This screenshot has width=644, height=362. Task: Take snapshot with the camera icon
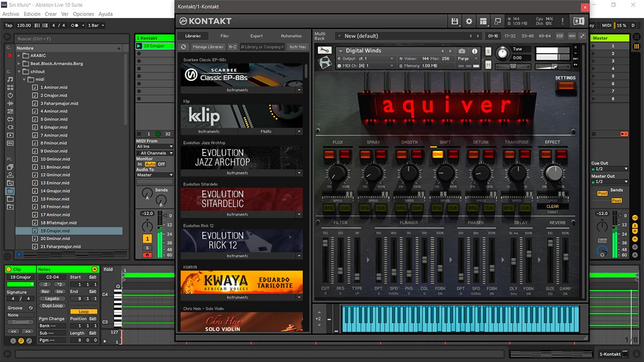[462, 51]
